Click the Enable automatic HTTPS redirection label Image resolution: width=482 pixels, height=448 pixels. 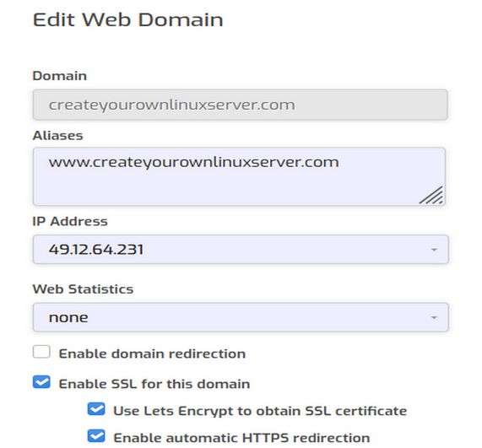[x=241, y=438]
